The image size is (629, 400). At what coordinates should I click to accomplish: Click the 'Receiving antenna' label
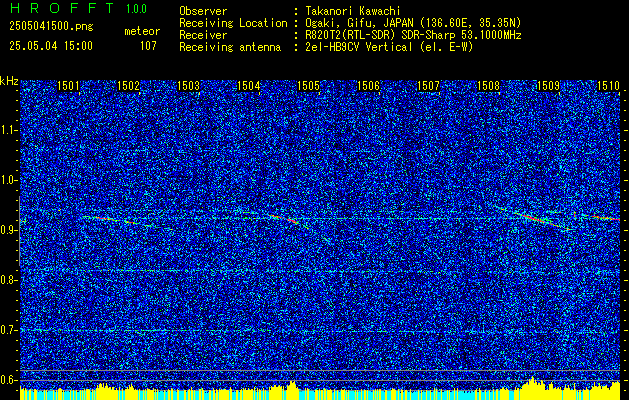tap(230, 47)
